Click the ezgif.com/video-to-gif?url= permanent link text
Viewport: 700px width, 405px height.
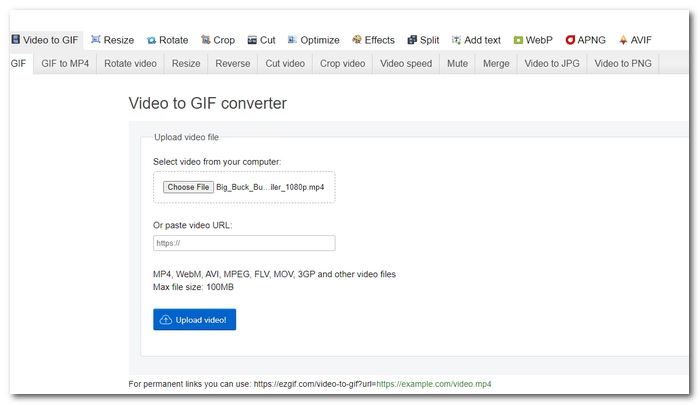315,384
